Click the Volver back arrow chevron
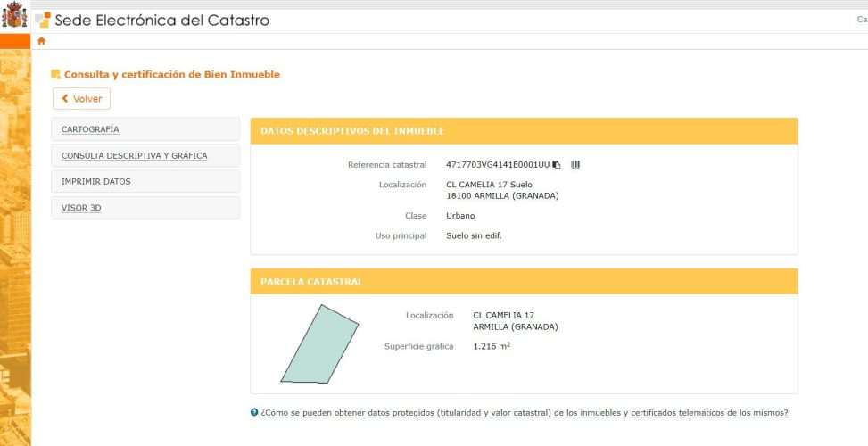868x446 pixels. pos(65,98)
